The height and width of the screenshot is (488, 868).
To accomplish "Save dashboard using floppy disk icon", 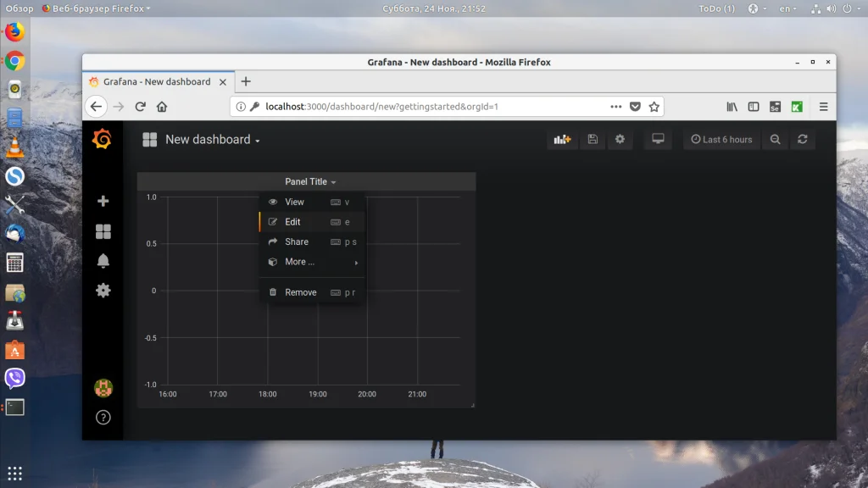I will click(x=593, y=140).
